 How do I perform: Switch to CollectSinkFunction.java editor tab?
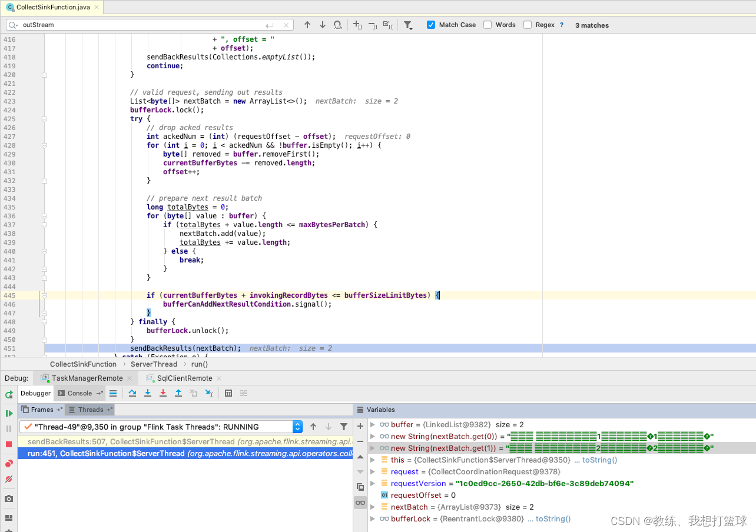tap(53, 7)
